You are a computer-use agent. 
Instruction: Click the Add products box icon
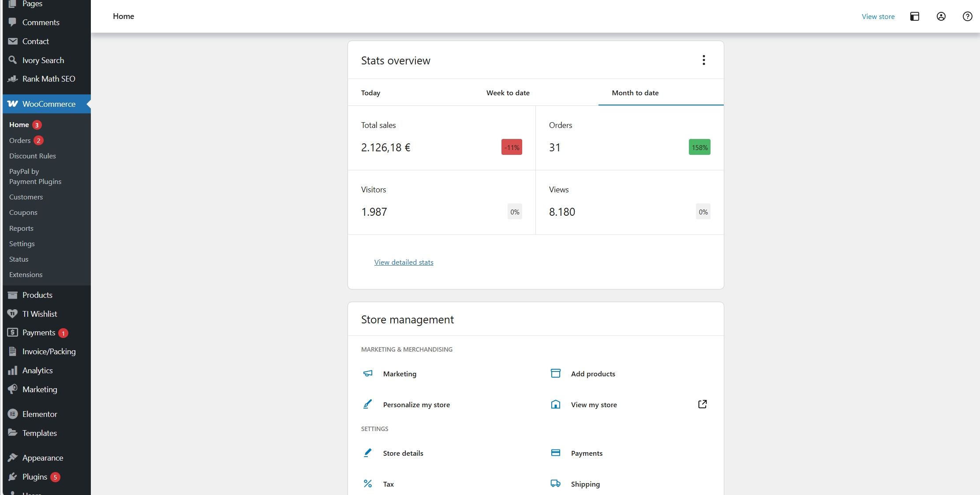[556, 373]
